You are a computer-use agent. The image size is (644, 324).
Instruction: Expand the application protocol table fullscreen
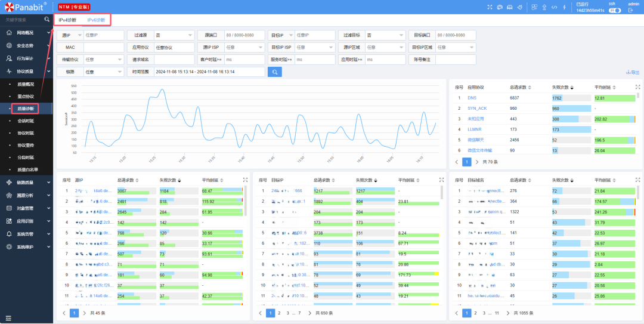pos(638,87)
